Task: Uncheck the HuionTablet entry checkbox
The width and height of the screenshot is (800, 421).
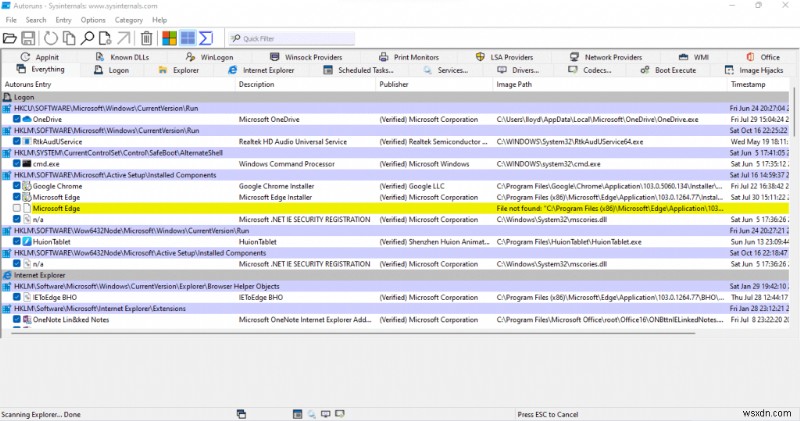Action: click(17, 242)
